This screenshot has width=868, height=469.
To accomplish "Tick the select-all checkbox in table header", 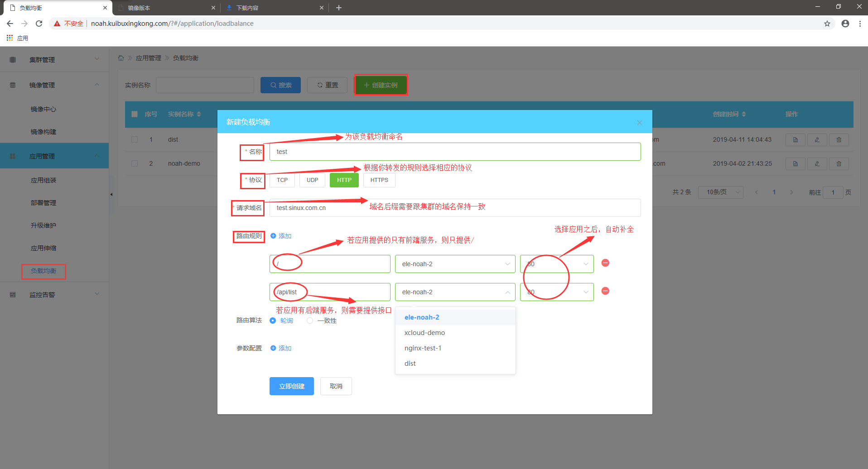I will click(x=135, y=114).
